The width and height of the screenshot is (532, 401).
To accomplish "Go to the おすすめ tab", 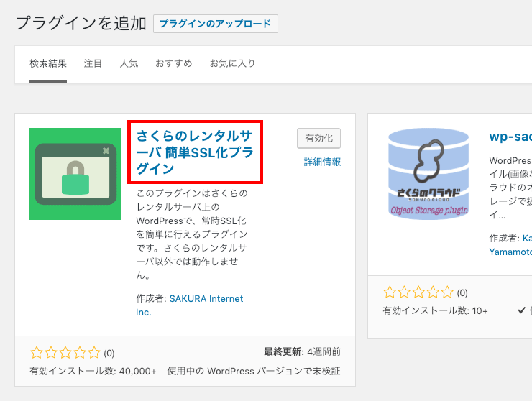I will click(x=174, y=63).
